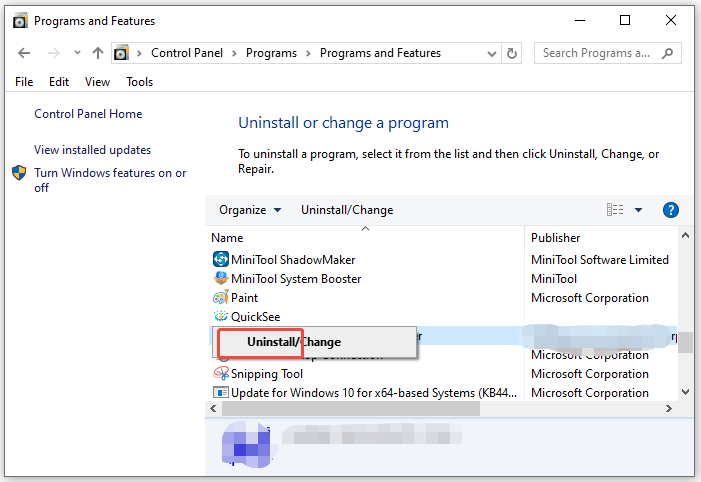Click the Programs and Features breadcrumb
The height and width of the screenshot is (482, 701).
coord(380,53)
